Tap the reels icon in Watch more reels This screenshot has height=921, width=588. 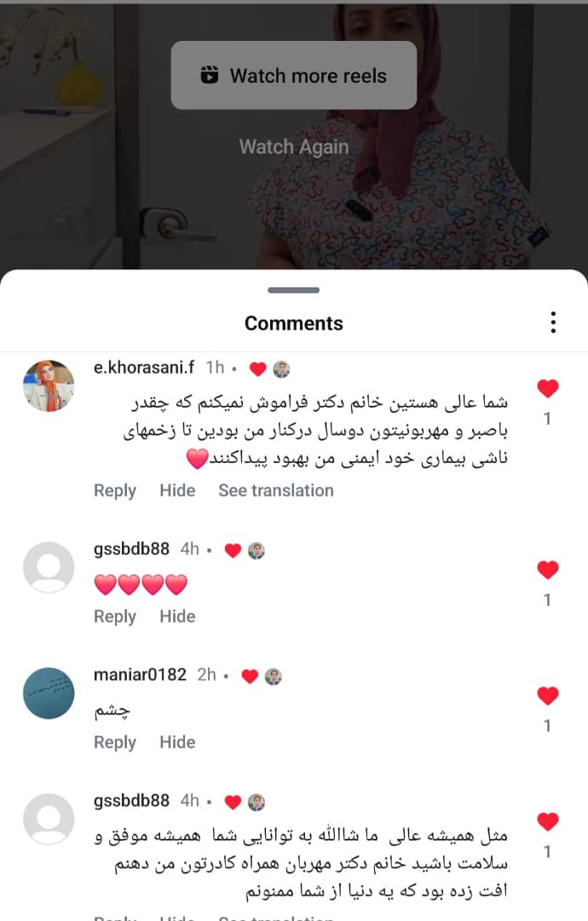(x=210, y=75)
